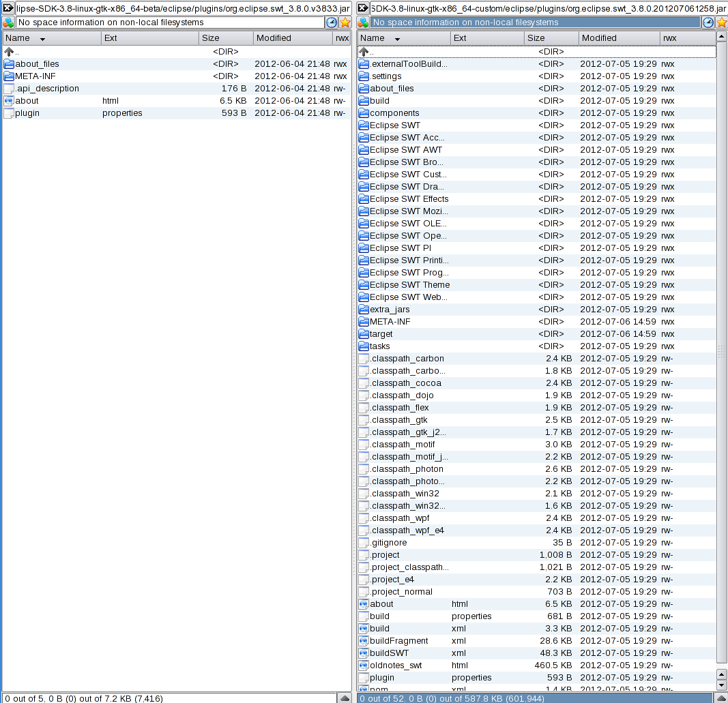
Task: Click left pane space information bar
Action: point(170,23)
